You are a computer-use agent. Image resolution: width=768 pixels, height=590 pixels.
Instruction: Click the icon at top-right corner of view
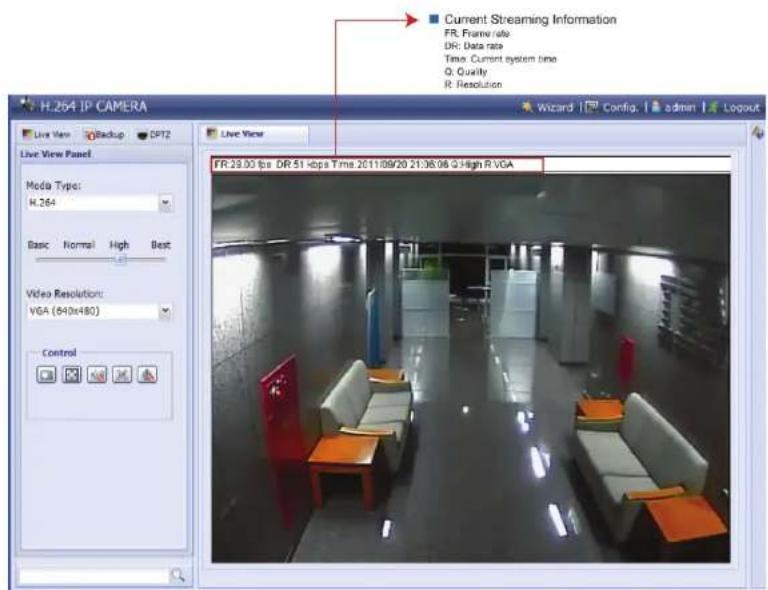tap(757, 132)
